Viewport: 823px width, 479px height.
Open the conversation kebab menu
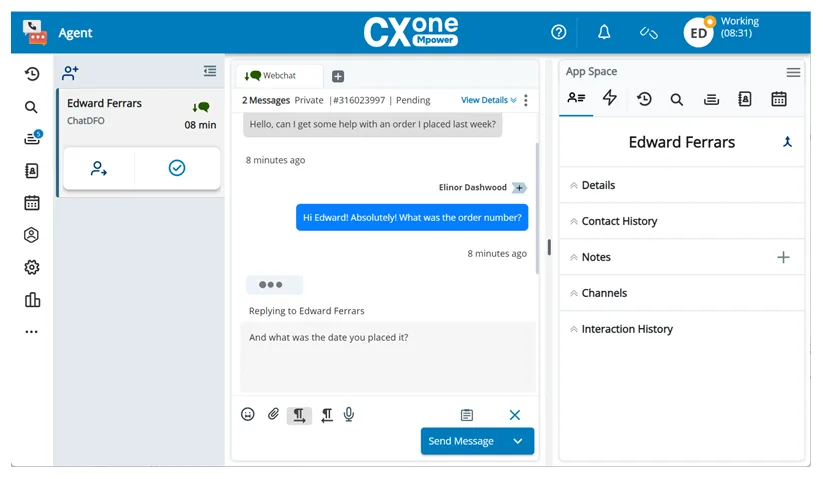(x=525, y=100)
